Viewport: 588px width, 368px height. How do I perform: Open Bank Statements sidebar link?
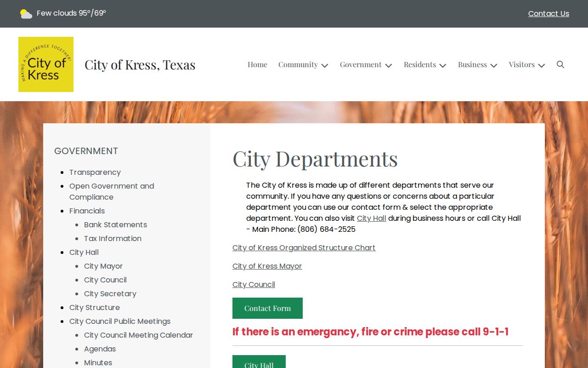[115, 224]
